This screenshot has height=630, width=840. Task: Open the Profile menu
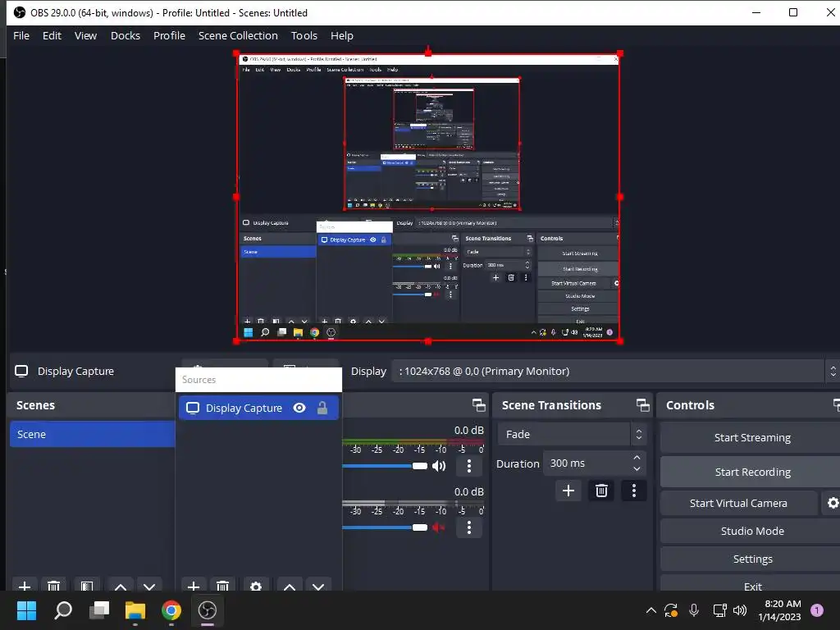pyautogui.click(x=169, y=36)
